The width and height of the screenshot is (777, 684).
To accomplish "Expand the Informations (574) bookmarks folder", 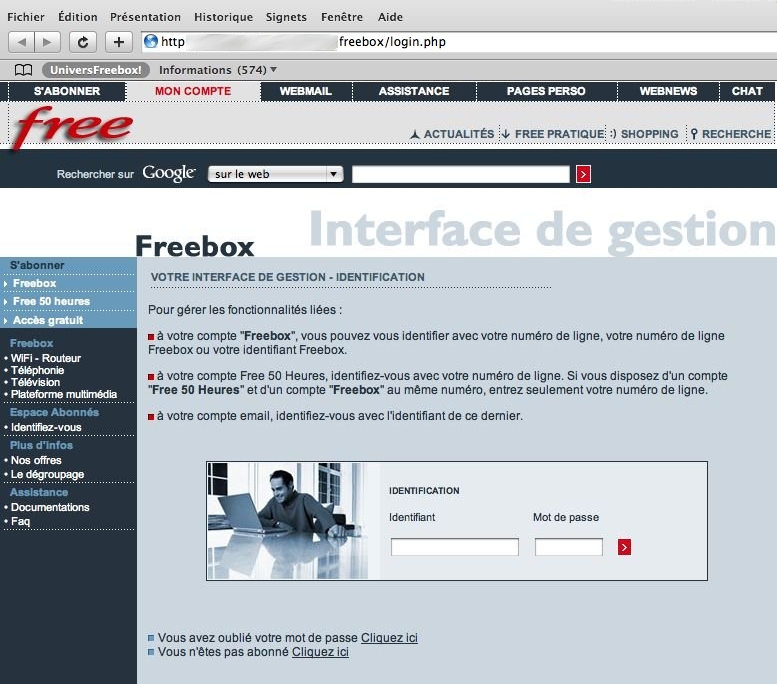I will coord(217,70).
